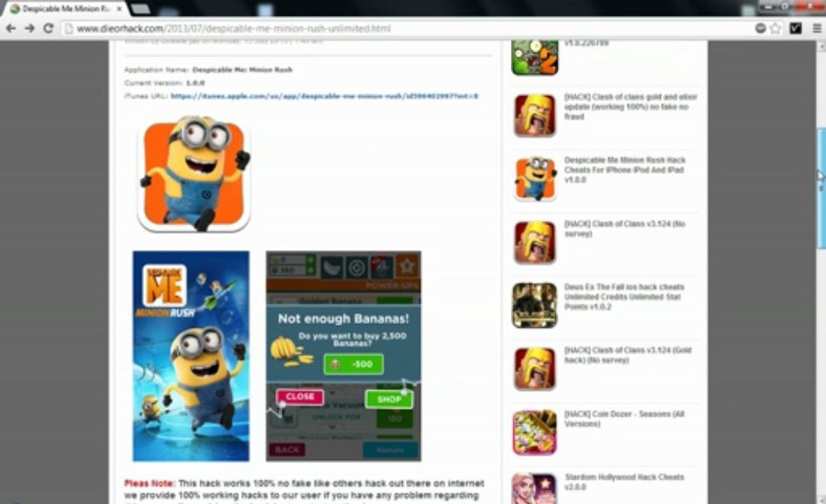Viewport: 826px width, 504px height.
Task: Reload the page with refresh icon
Action: (48, 29)
